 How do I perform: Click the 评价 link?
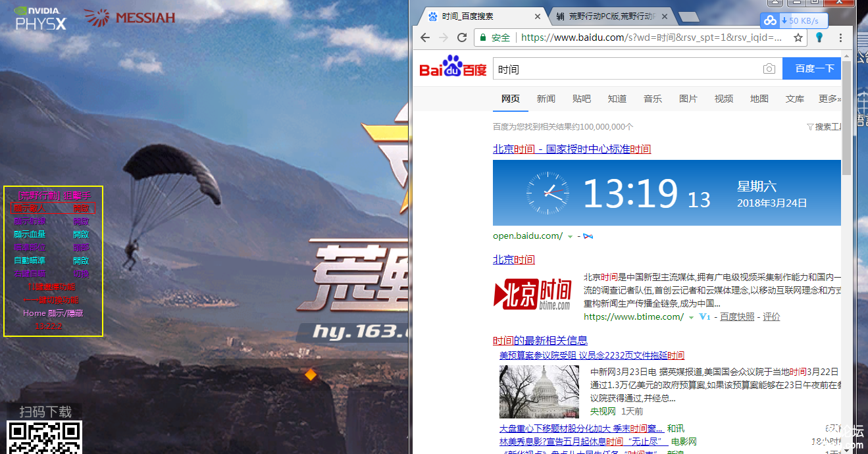point(771,316)
